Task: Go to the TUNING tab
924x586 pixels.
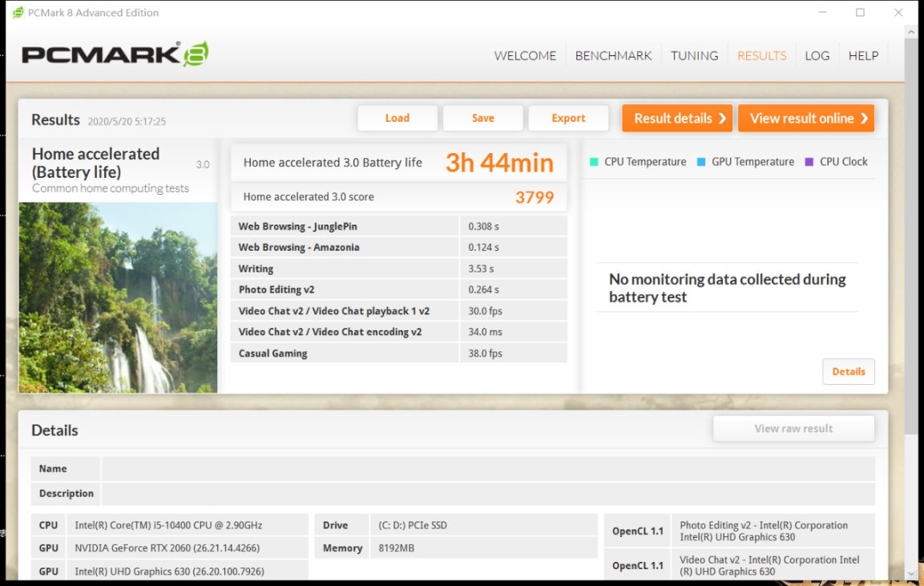Action: [694, 56]
